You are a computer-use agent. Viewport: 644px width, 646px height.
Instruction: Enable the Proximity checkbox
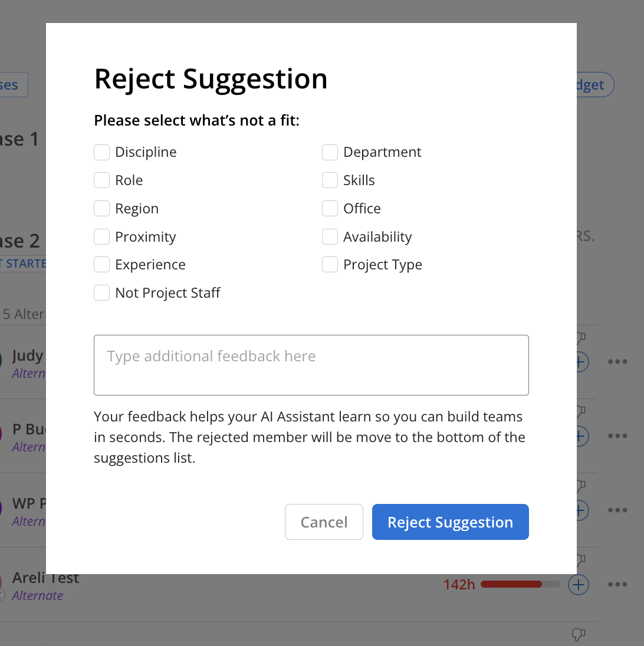pos(101,236)
